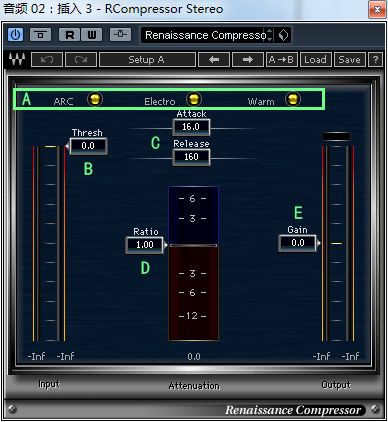388x422 pixels.
Task: Load previous preset with left arrow
Action: pos(214,60)
